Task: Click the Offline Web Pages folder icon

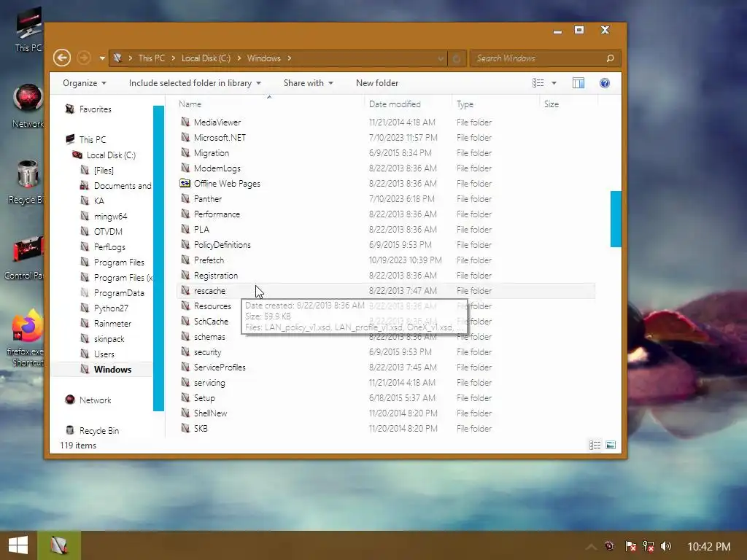Action: point(185,183)
